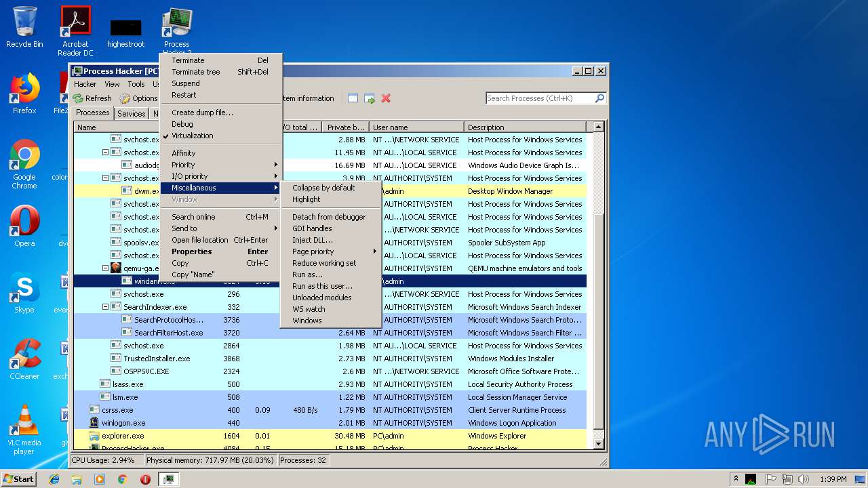Launch Google Chrome from the desktop
This screenshot has width=868, height=488.
point(24,165)
